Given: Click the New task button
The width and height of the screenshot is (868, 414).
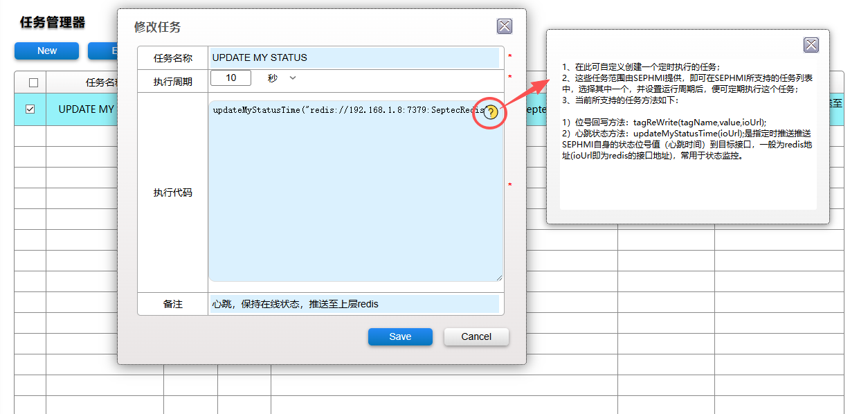Looking at the screenshot, I should pos(47,51).
